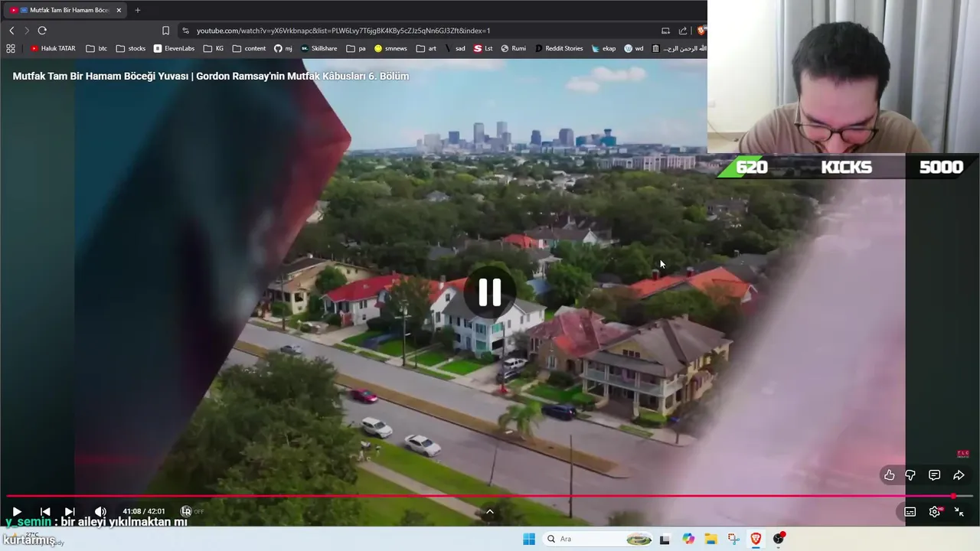Screen dimensions: 980x551
Task: Open the Brave Shields lion icon
Action: coord(701,31)
